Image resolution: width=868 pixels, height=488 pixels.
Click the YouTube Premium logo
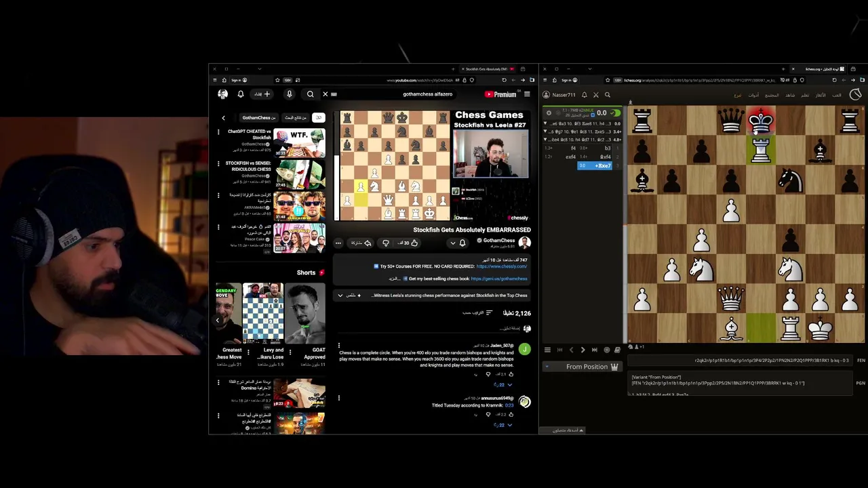click(x=500, y=94)
